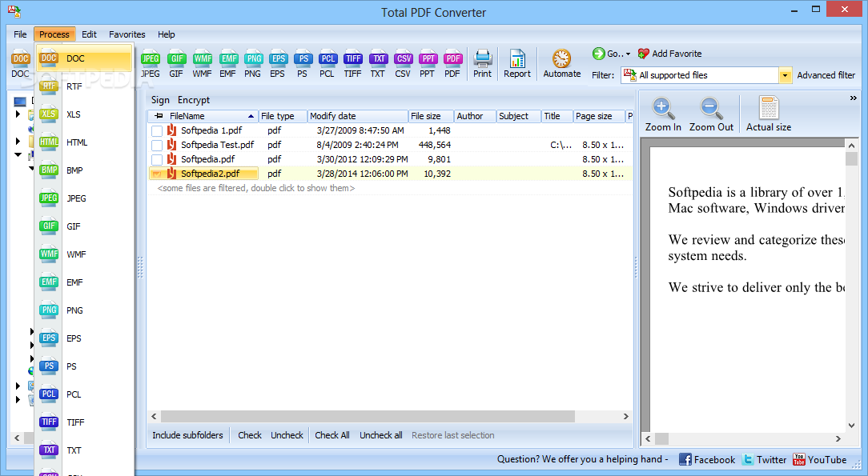Open Advanced filter
Image resolution: width=868 pixels, height=476 pixels.
click(826, 75)
